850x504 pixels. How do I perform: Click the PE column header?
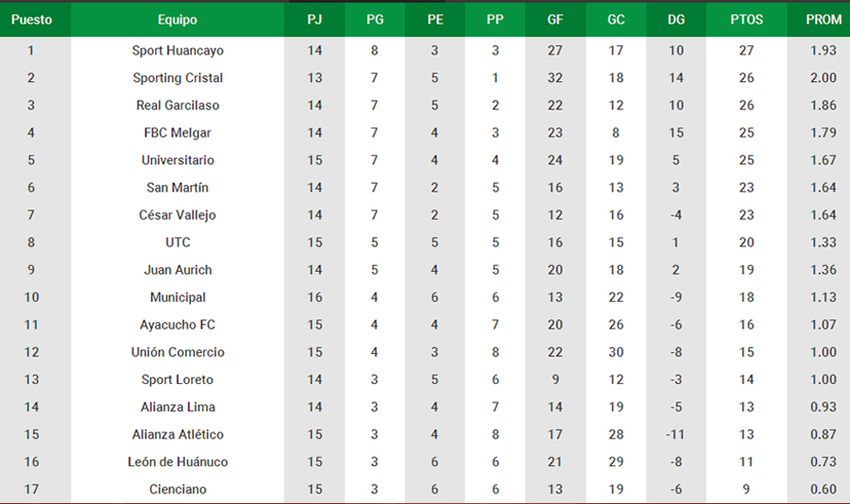click(434, 20)
